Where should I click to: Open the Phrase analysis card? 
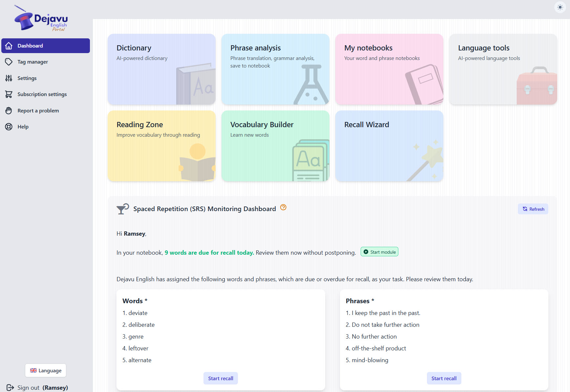[275, 69]
